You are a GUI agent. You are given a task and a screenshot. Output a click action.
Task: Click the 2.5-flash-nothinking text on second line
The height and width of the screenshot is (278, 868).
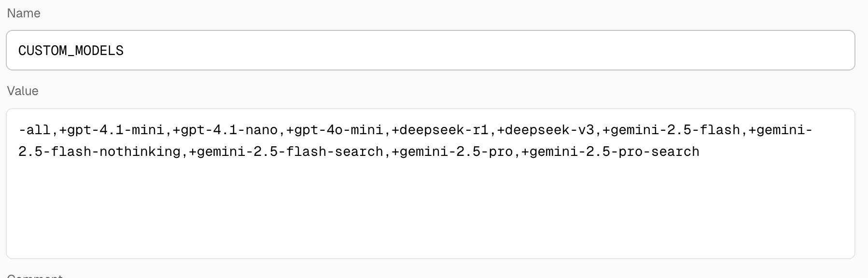tap(99, 152)
